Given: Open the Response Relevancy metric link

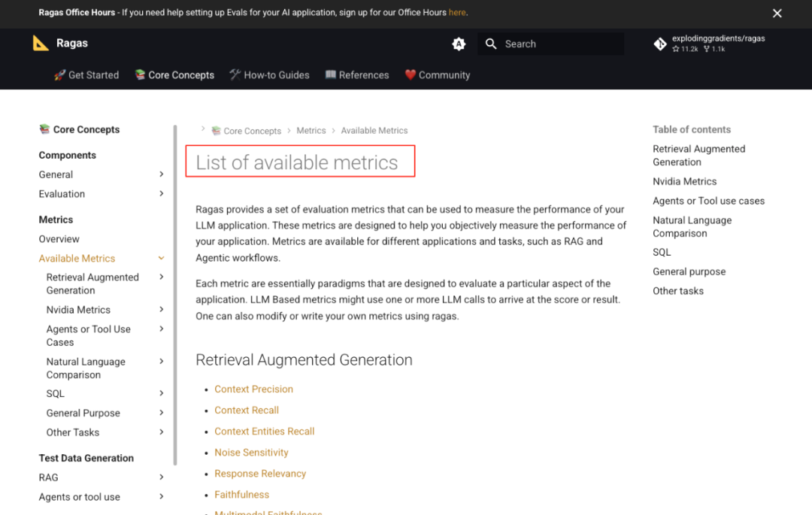Looking at the screenshot, I should tap(260, 474).
